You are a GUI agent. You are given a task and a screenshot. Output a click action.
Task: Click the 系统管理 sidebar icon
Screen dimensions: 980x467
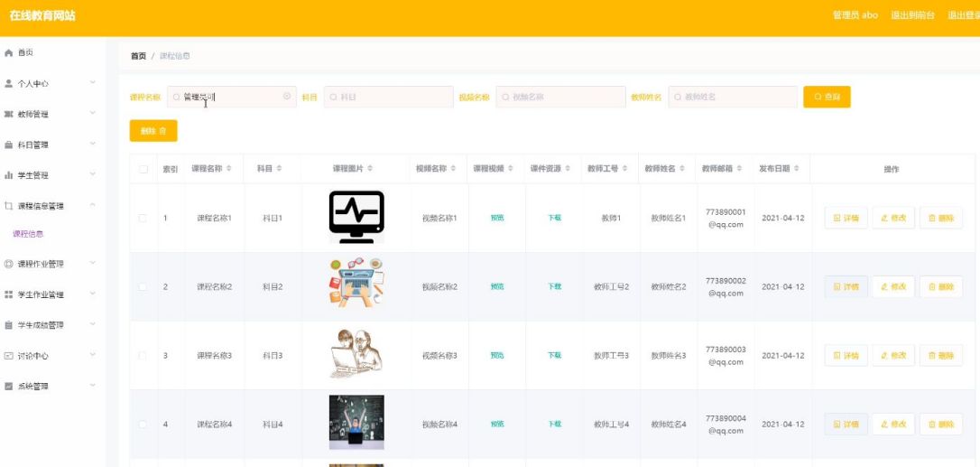(x=9, y=387)
